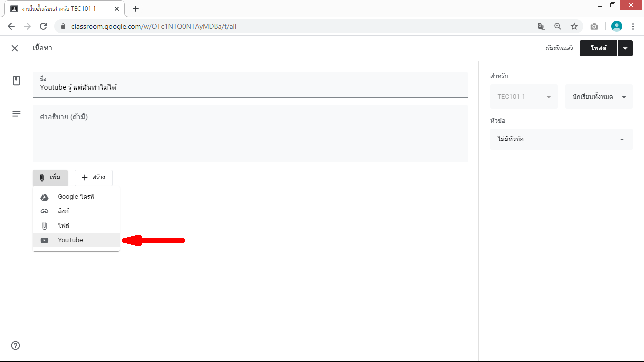Open the ไม่มีหัวข้อ topic dropdown
This screenshot has width=644, height=362.
(561, 139)
